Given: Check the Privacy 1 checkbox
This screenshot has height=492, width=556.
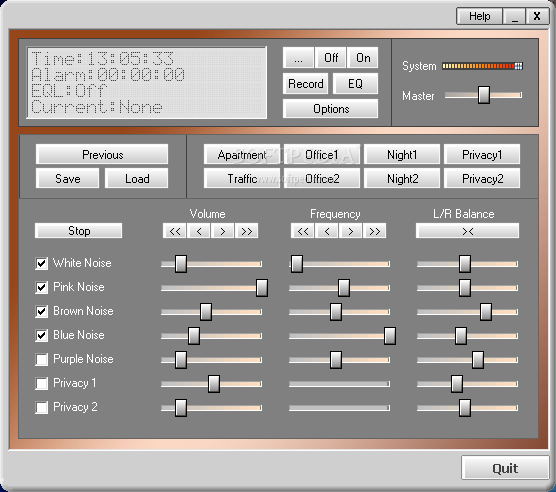Looking at the screenshot, I should pyautogui.click(x=41, y=384).
